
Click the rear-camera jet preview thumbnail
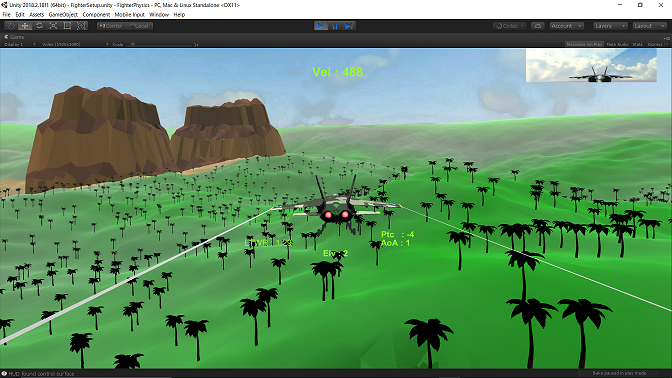(591, 65)
